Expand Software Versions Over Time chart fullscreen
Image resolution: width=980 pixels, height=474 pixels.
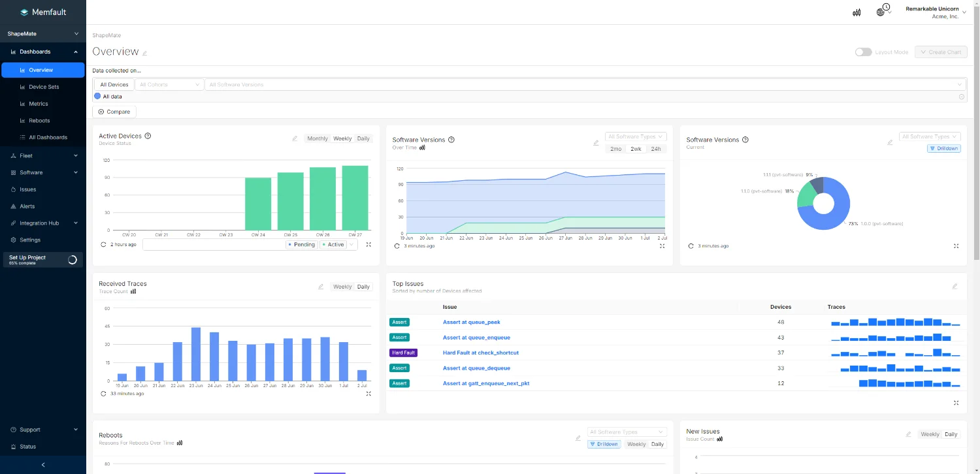point(662,246)
